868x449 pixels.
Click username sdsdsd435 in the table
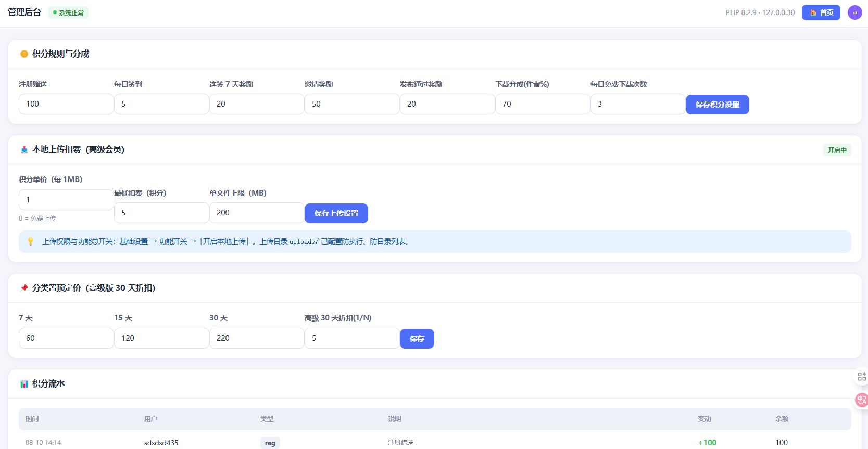coord(161,443)
